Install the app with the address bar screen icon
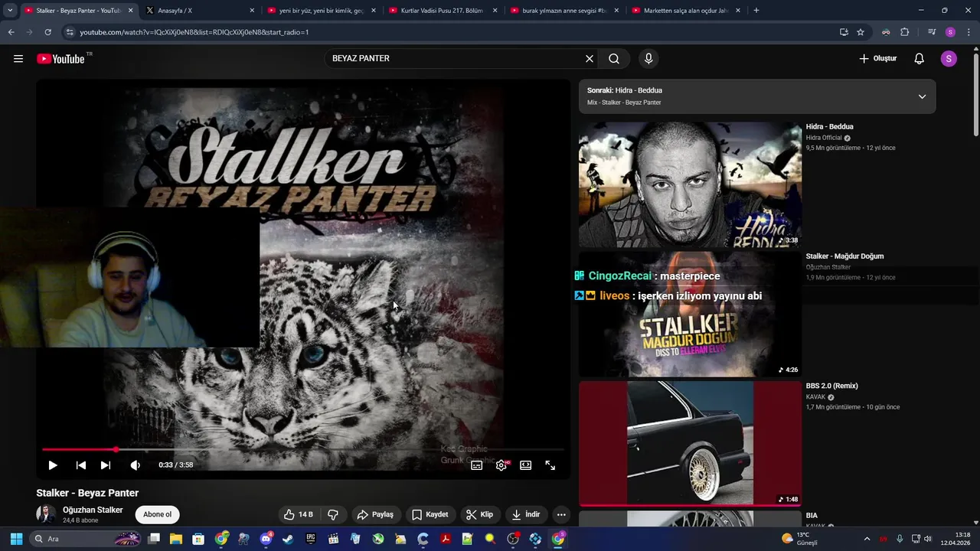The width and height of the screenshot is (980, 551). coord(844,32)
